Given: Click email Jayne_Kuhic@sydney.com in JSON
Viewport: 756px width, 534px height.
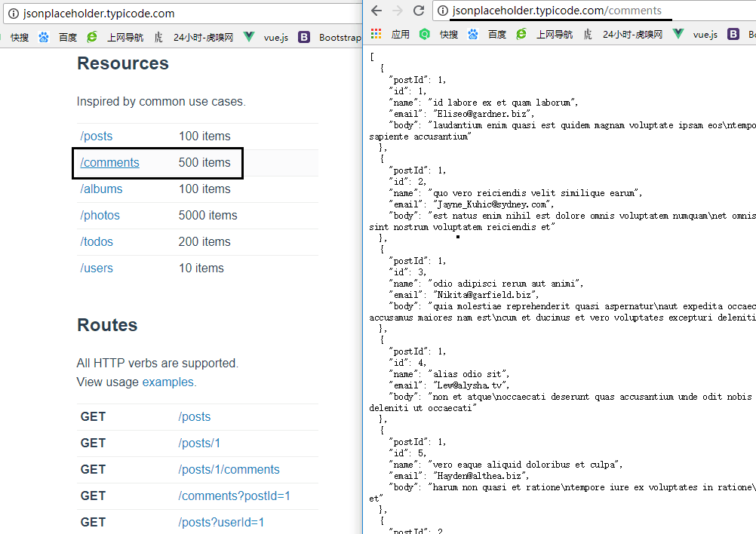Looking at the screenshot, I should 491,204.
